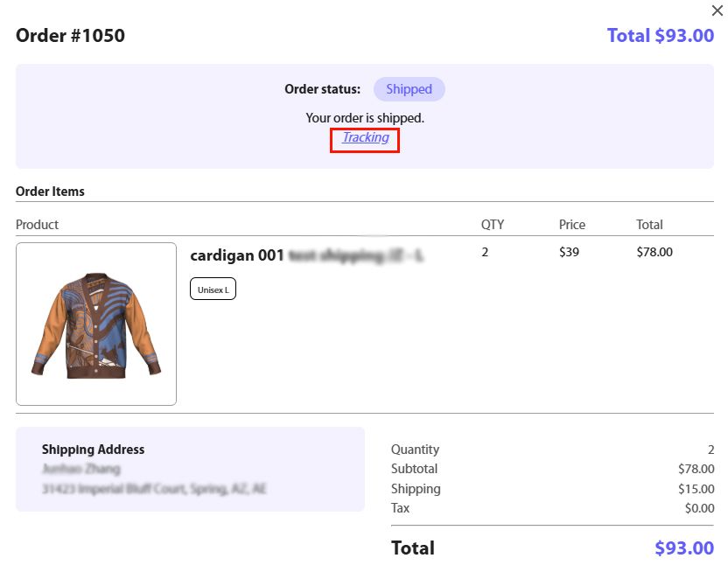The image size is (728, 586).
Task: Select the Unisex L variant tag
Action: [x=213, y=289]
